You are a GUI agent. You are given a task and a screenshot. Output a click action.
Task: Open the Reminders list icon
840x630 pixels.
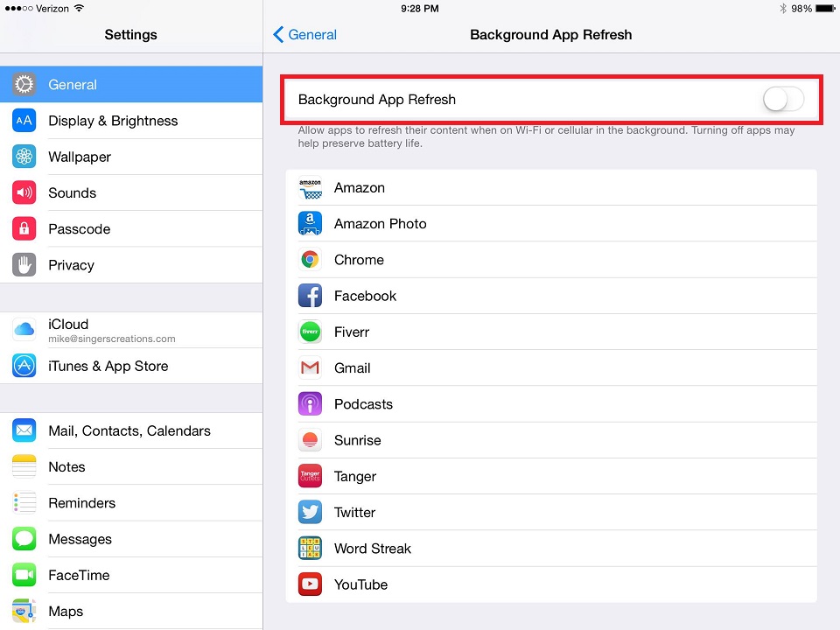pos(24,503)
